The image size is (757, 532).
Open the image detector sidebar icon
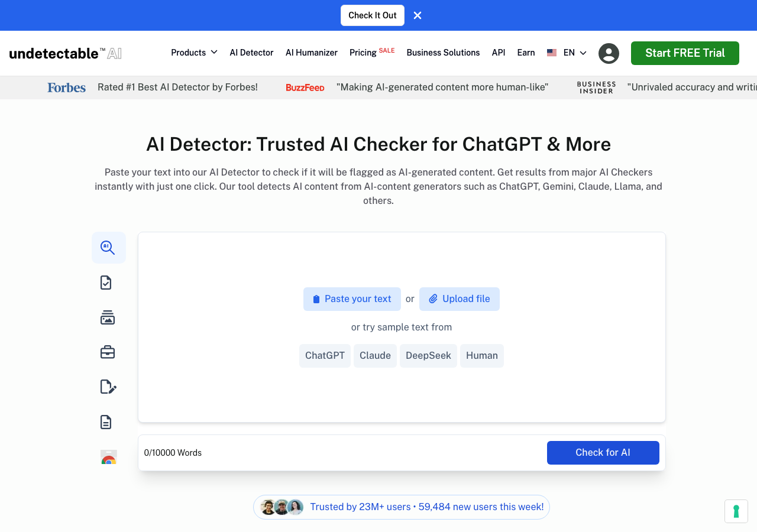[108, 317]
